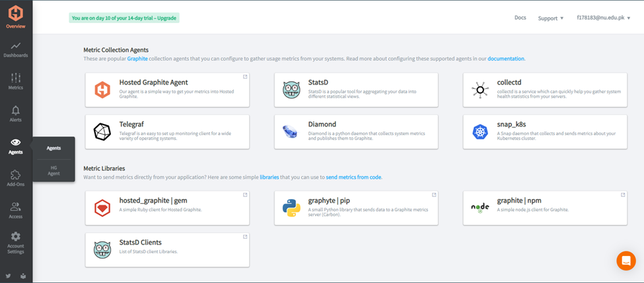Click the Twitter icon in sidebar footer
The width and height of the screenshot is (644, 283).
pyautogui.click(x=8, y=276)
